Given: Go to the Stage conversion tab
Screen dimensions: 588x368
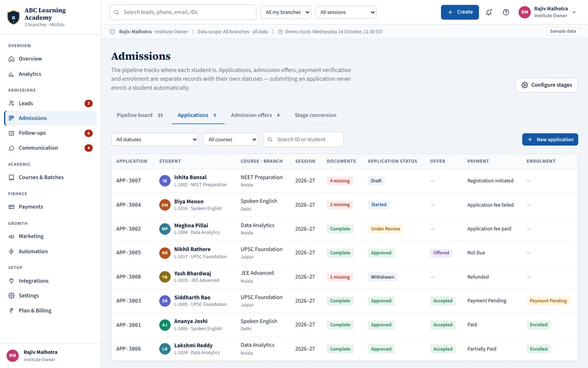Looking at the screenshot, I should [x=315, y=115].
